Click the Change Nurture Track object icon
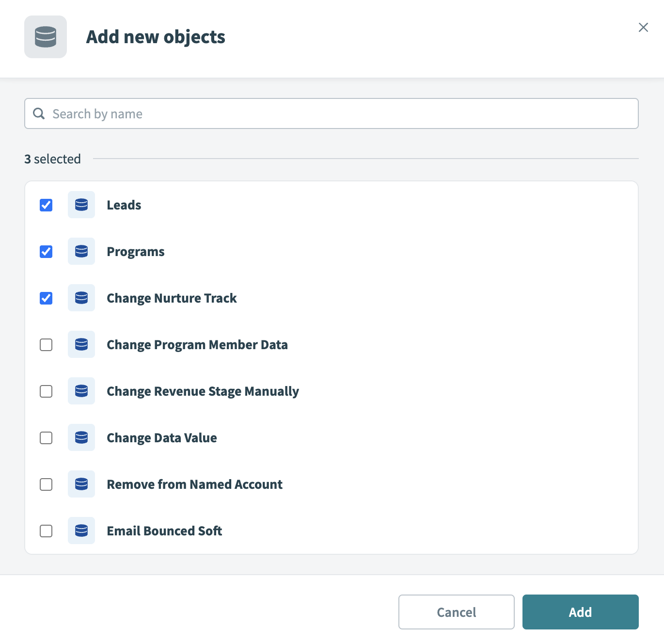This screenshot has width=664, height=644. click(x=81, y=298)
